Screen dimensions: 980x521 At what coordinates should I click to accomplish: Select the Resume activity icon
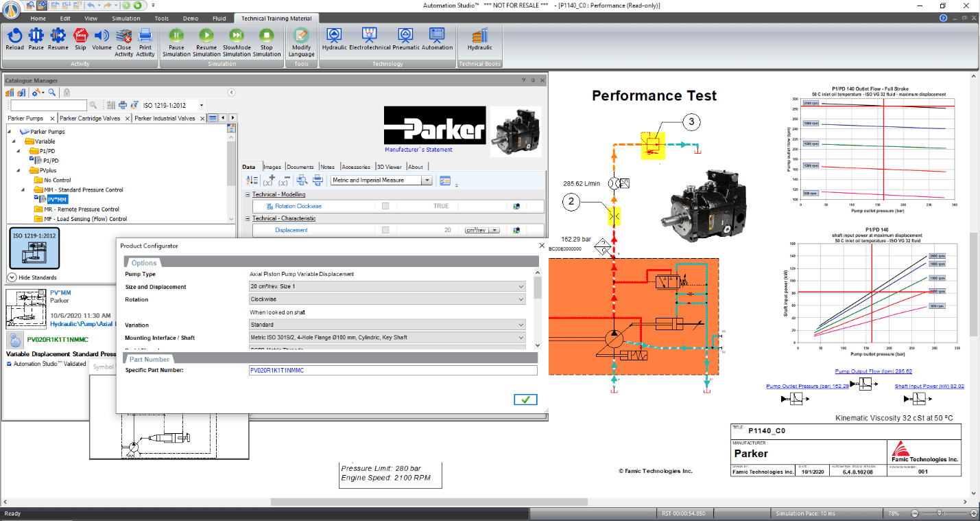coord(58,38)
